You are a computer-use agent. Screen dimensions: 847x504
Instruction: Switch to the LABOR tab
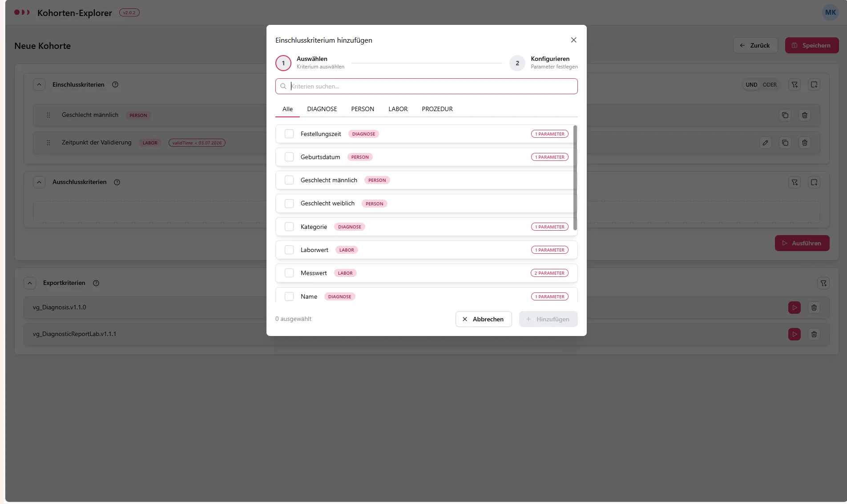point(398,109)
